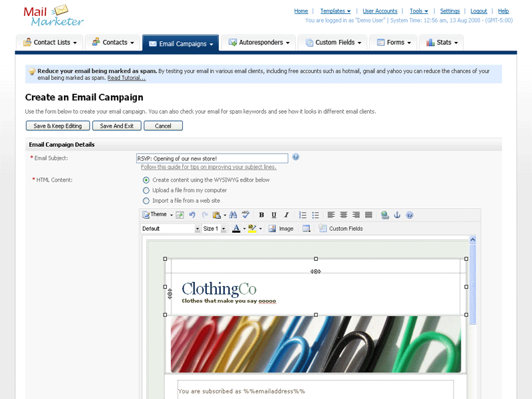Click the underline formatting icon
Screen dimensions: 532x399
click(x=273, y=215)
